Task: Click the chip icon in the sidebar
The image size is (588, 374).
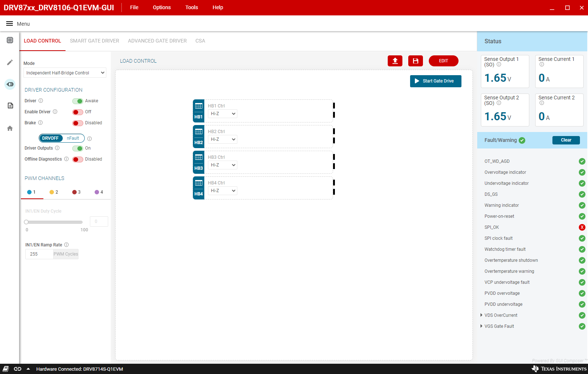Action: pyautogui.click(x=10, y=40)
